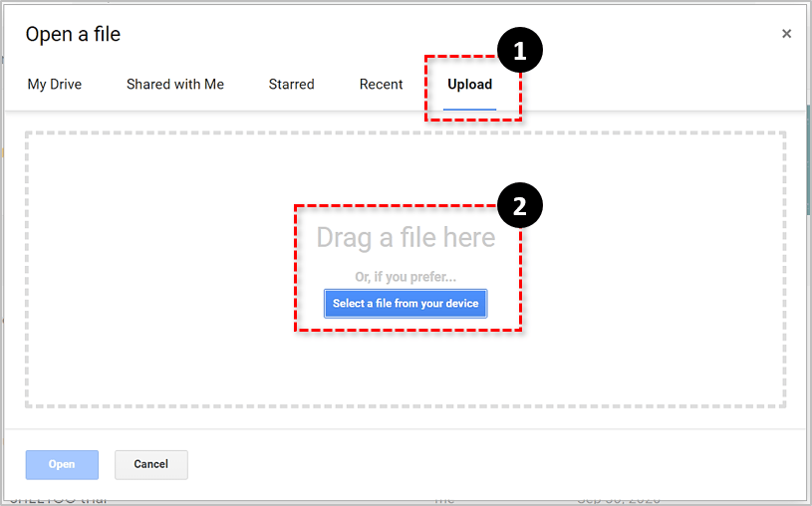Go to the Recent tab

(381, 85)
